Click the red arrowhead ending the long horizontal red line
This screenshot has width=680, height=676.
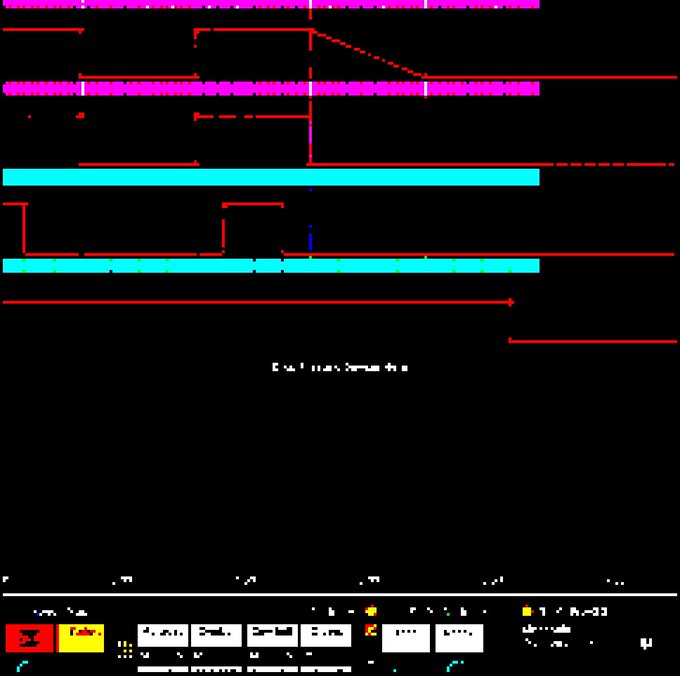click(511, 302)
